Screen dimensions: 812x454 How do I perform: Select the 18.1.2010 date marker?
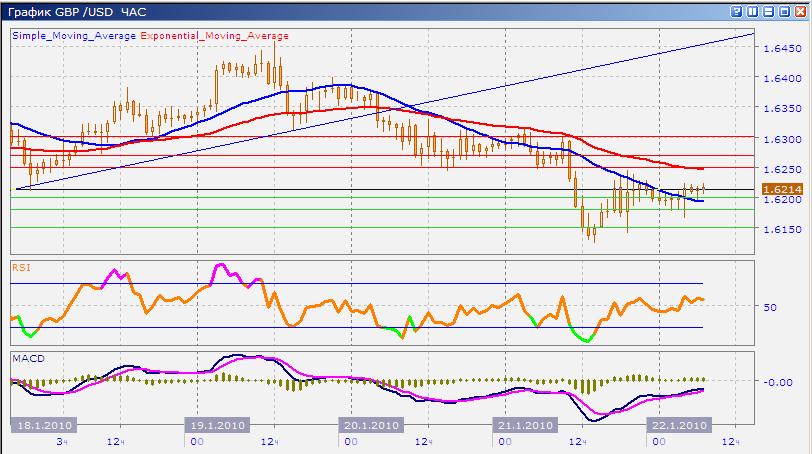[x=41, y=425]
